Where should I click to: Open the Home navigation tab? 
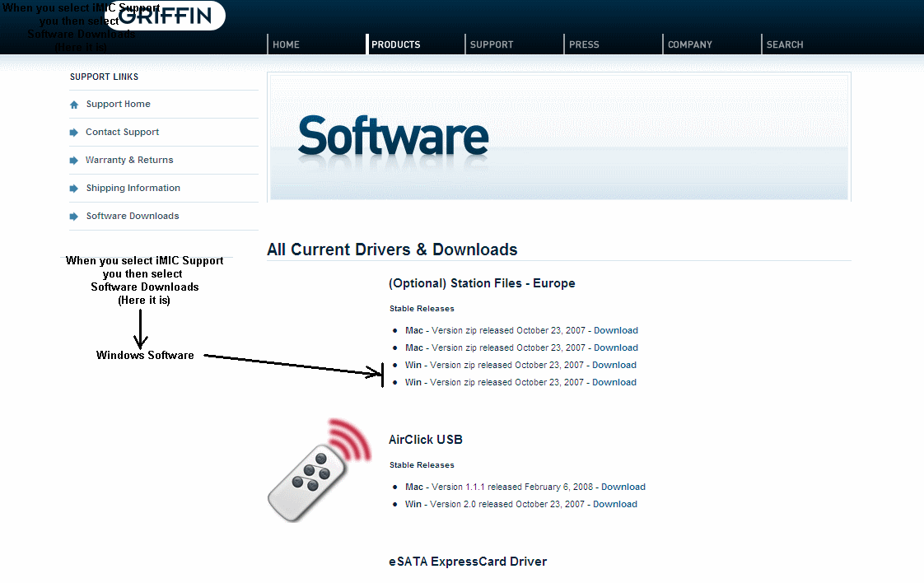286,44
